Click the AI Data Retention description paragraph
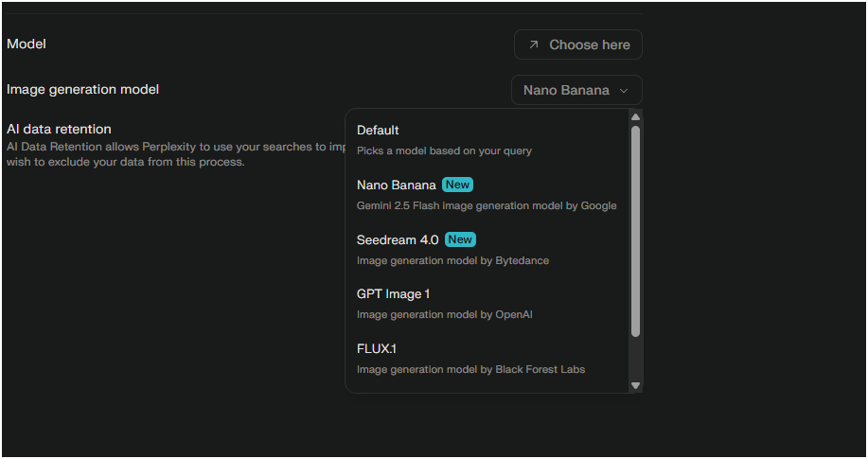The height and width of the screenshot is (459, 868). pos(176,154)
